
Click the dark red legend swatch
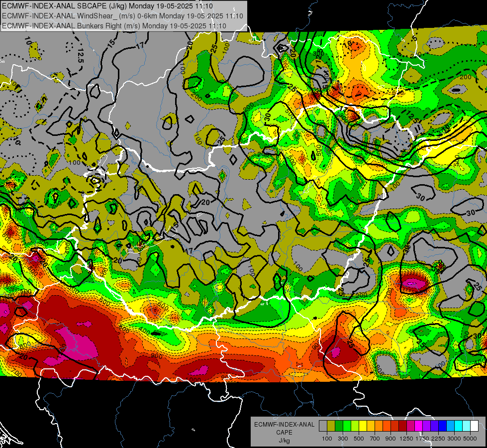click(402, 426)
